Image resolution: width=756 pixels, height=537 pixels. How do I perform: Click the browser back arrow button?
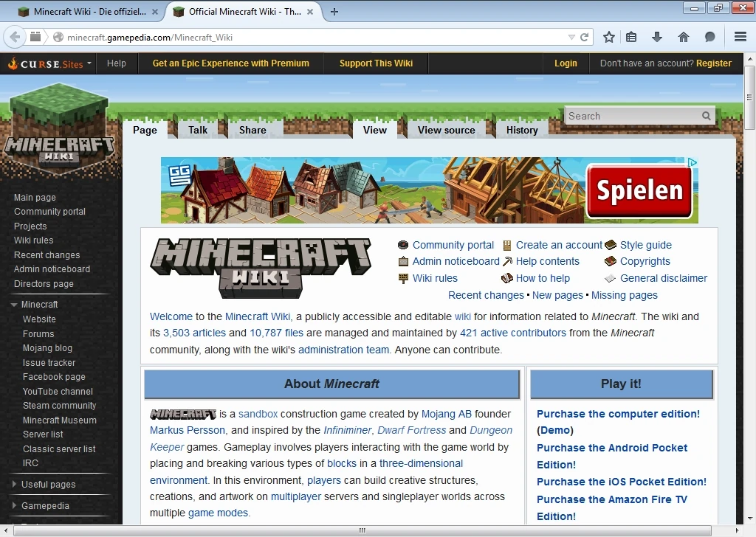(15, 37)
